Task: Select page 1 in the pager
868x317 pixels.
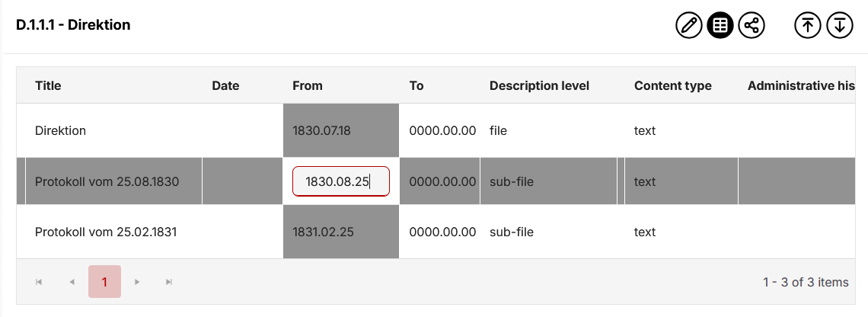Action: point(104,282)
